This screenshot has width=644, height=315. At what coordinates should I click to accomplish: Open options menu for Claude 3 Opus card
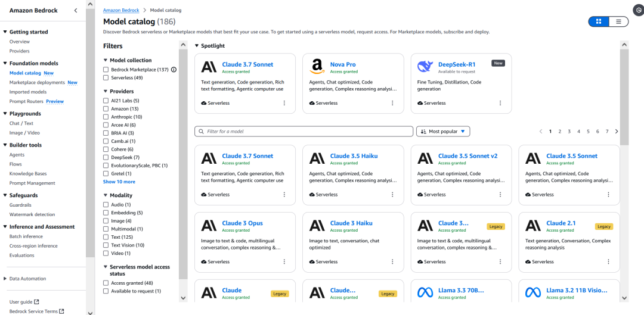(x=284, y=261)
